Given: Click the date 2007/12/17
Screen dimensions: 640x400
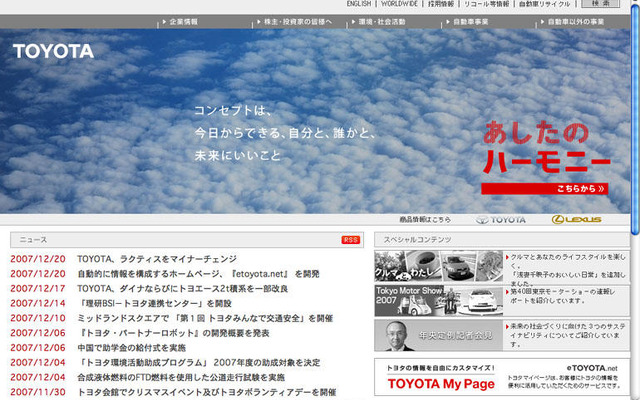Looking at the screenshot, I should coord(38,289).
